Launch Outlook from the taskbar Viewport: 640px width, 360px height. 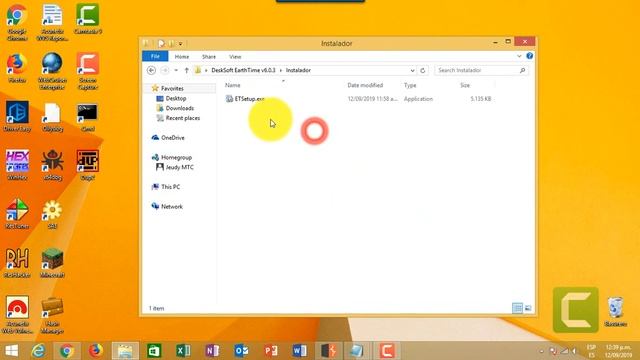click(x=241, y=351)
